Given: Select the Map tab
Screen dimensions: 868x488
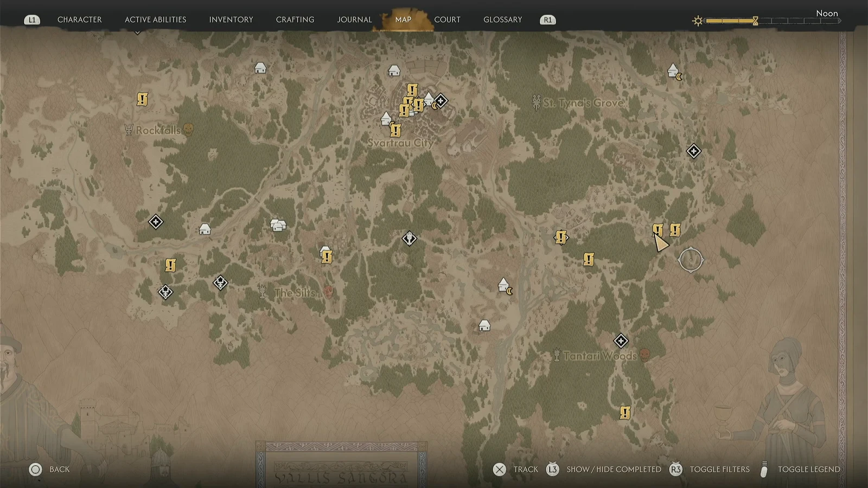Looking at the screenshot, I should pos(403,20).
